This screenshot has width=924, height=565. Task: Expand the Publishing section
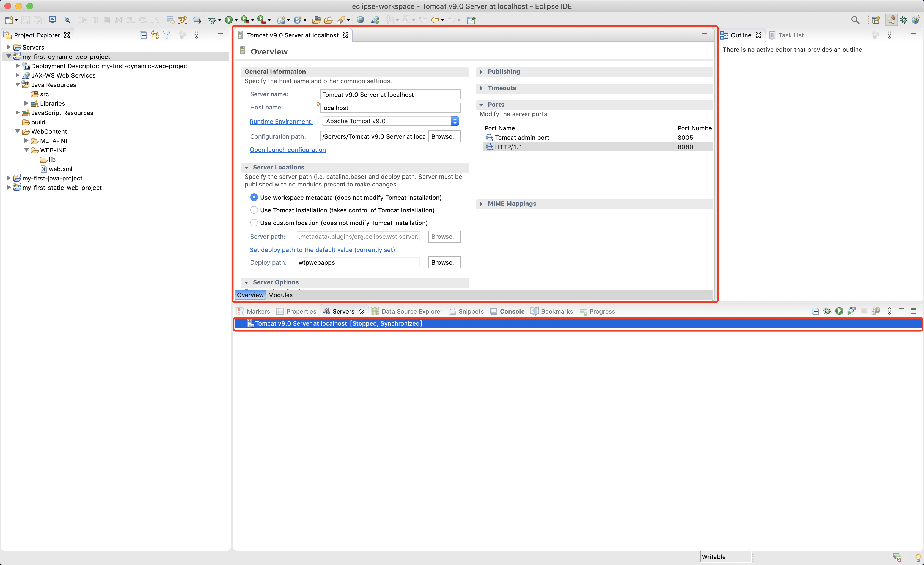[481, 72]
